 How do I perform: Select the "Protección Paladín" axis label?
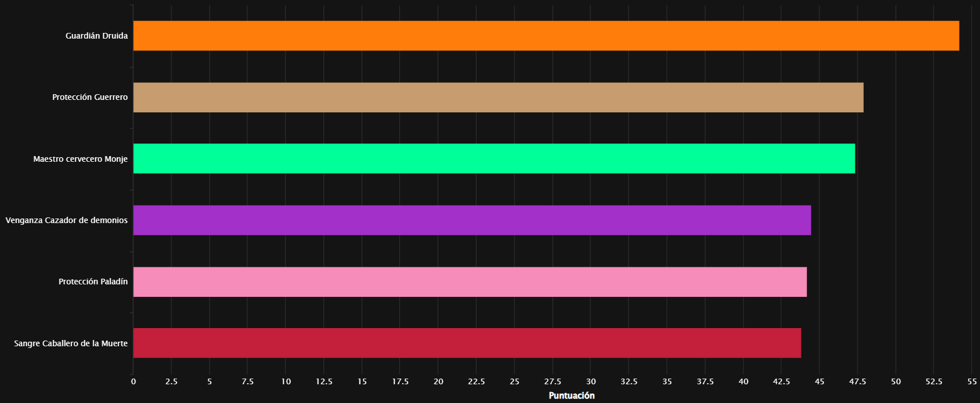click(93, 282)
